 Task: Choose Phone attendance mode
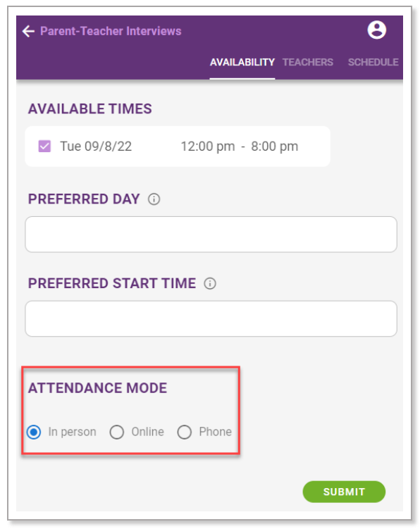pos(185,432)
